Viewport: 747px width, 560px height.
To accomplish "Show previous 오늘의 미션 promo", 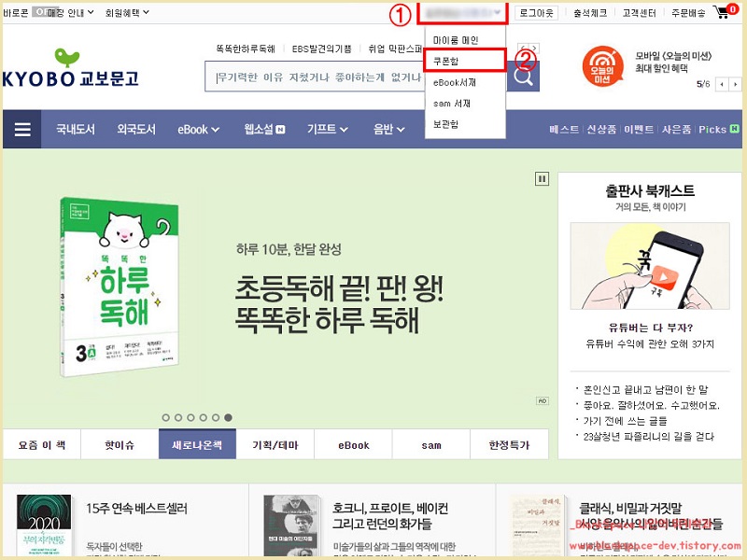I will [722, 84].
